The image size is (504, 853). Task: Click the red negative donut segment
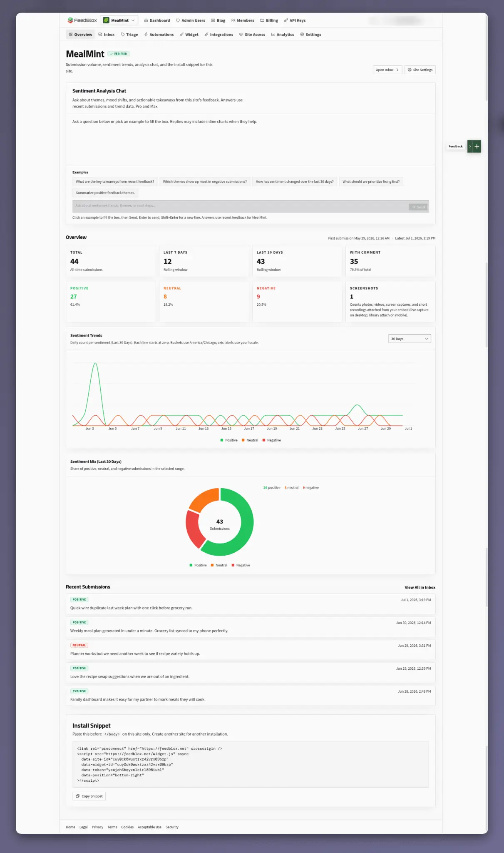(x=194, y=530)
